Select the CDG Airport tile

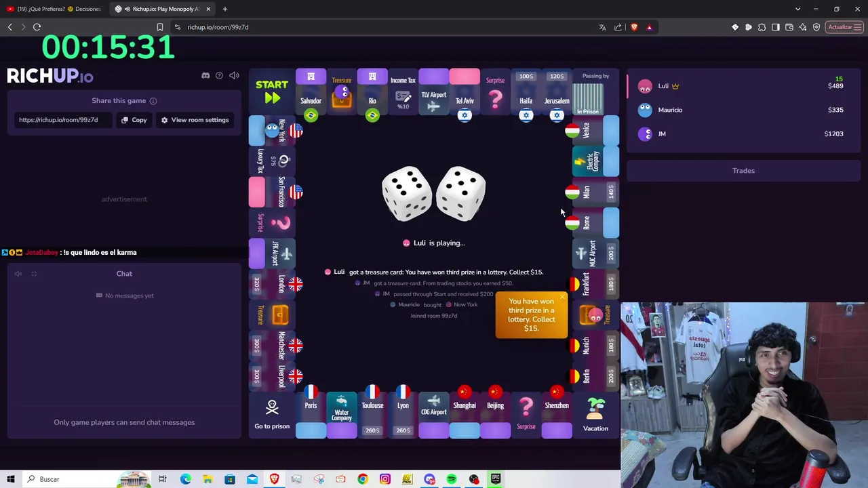pyautogui.click(x=434, y=415)
